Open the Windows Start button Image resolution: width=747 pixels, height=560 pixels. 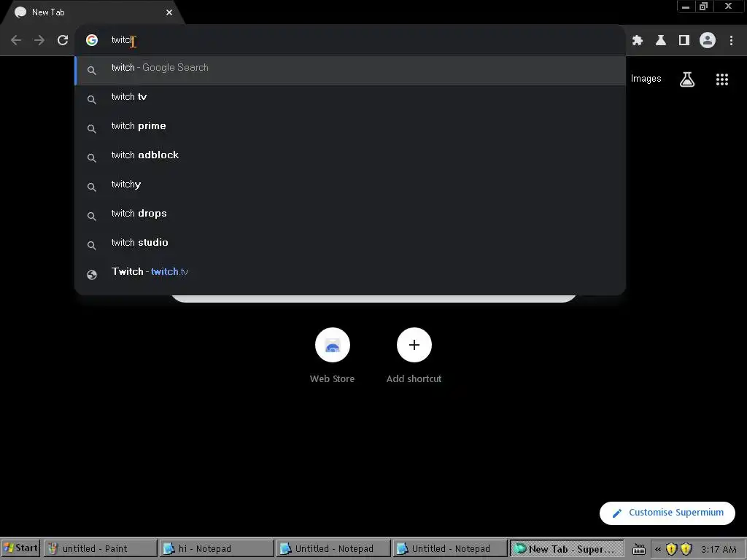[x=20, y=548]
